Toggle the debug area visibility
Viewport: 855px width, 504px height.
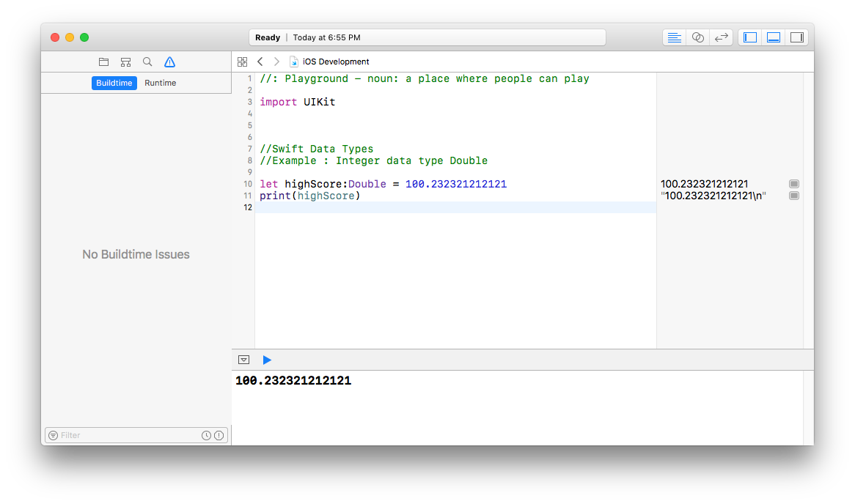click(x=774, y=37)
